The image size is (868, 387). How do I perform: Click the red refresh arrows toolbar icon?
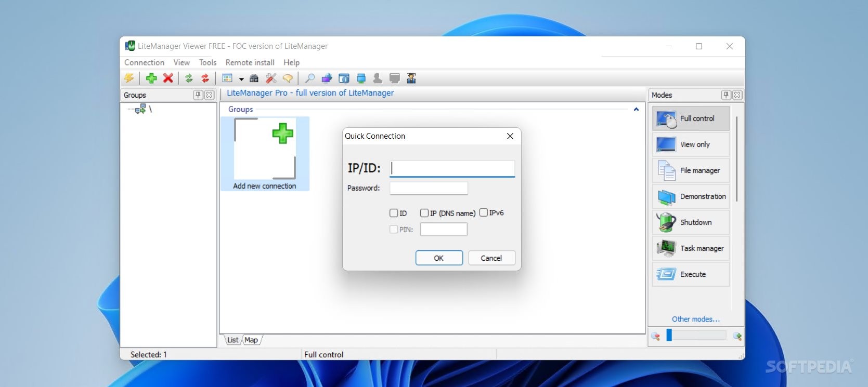coord(205,78)
